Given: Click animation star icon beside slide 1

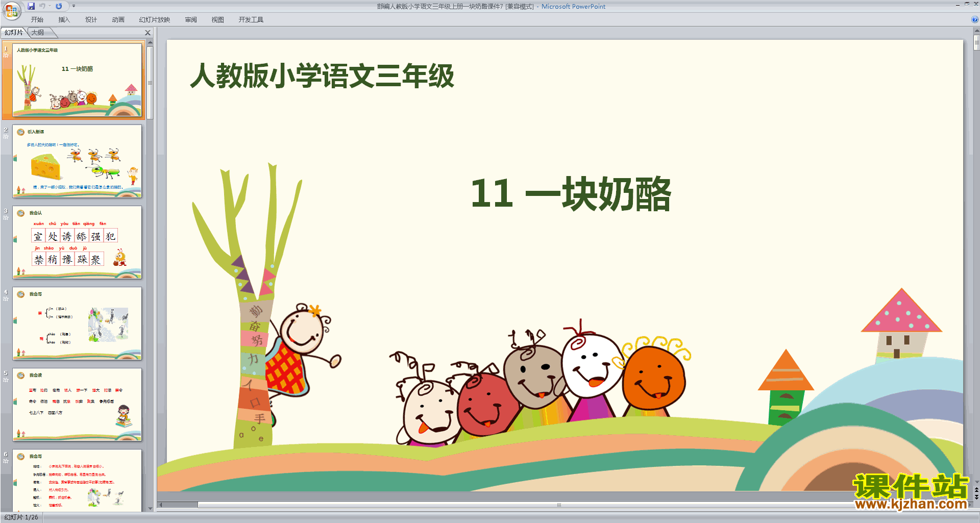Looking at the screenshot, I should click(6, 56).
